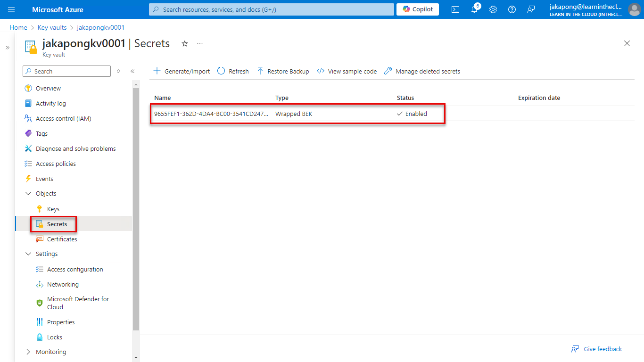Open Activity log in the sidebar

[51, 103]
